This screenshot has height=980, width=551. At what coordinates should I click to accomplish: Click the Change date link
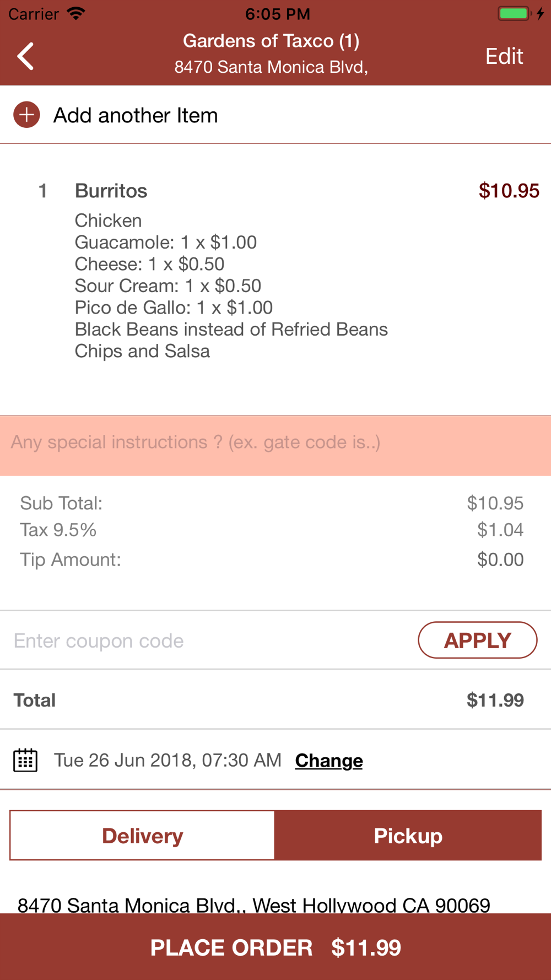329,761
